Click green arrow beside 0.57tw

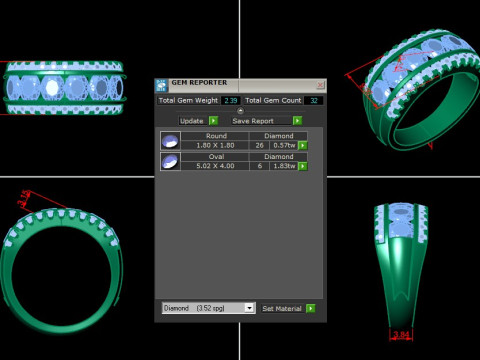click(303, 146)
